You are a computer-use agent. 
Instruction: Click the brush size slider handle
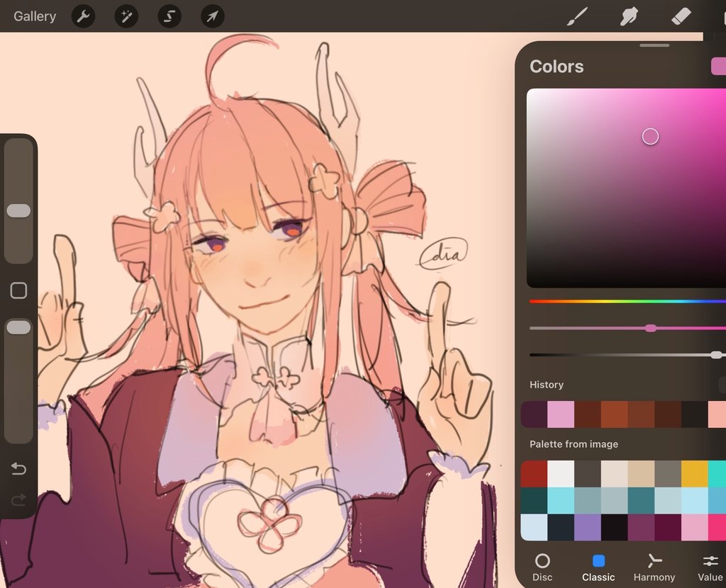coord(18,211)
